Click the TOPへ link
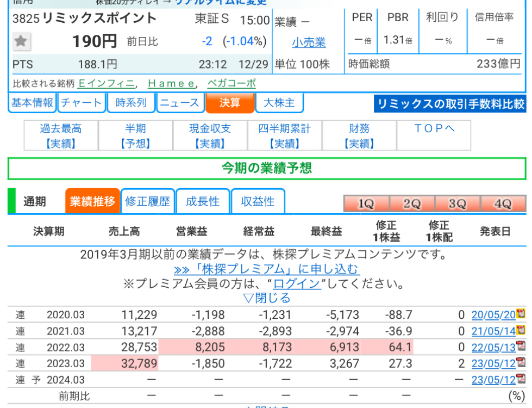Viewport: 532px width, 408px height. coord(434,128)
